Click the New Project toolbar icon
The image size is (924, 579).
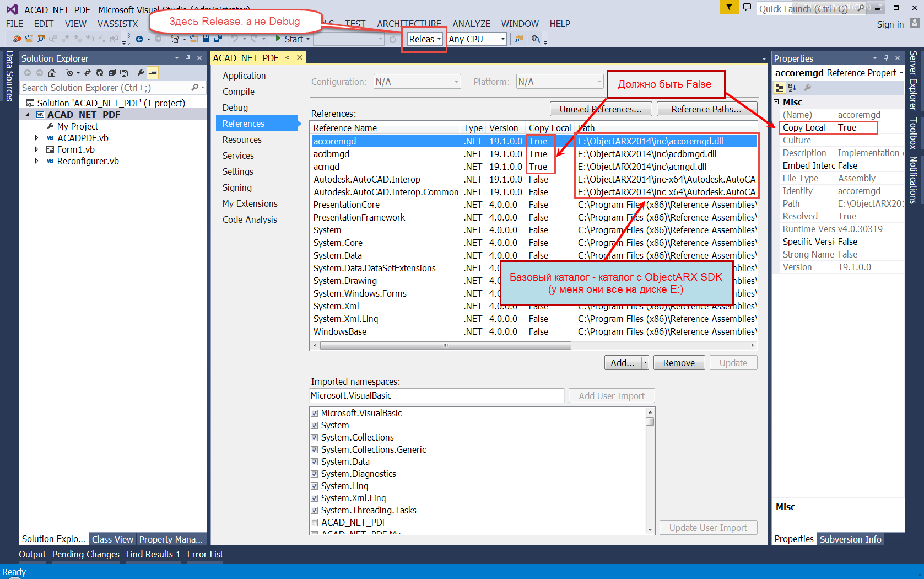tap(175, 39)
